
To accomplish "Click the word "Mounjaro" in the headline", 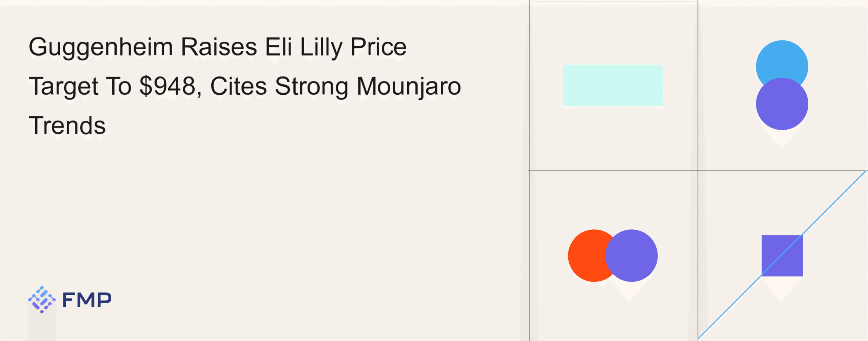I will 409,87.
